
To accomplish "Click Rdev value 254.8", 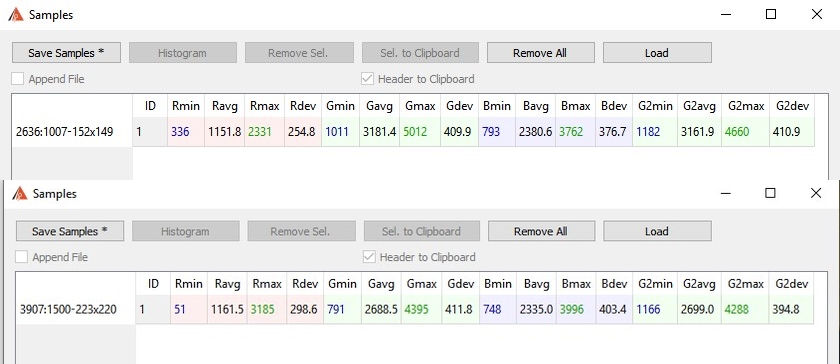I will point(303,131).
